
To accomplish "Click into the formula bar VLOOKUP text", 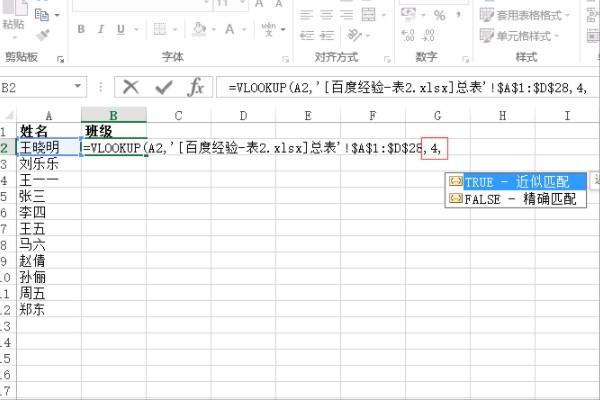I will [x=408, y=88].
